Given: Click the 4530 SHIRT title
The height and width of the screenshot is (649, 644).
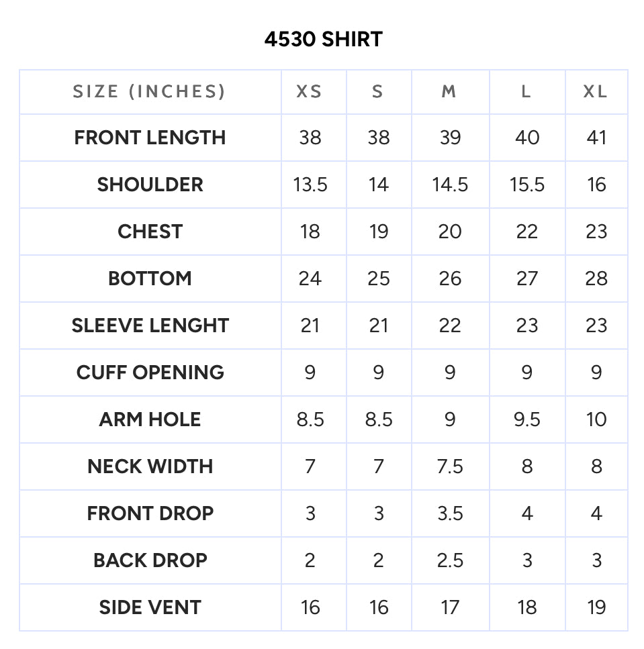Looking at the screenshot, I should pyautogui.click(x=324, y=40).
